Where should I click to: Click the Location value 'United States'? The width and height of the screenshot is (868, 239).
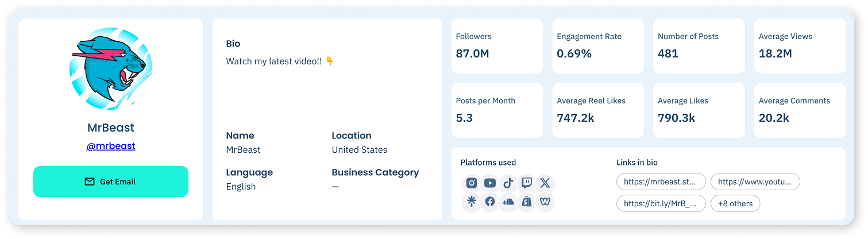coord(360,150)
